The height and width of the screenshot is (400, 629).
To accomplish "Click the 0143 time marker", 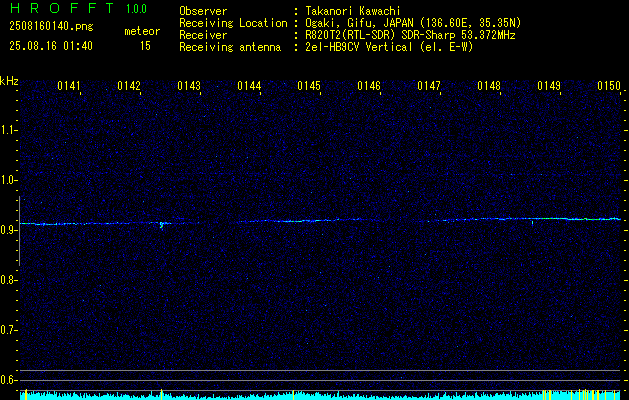I will coord(189,86).
